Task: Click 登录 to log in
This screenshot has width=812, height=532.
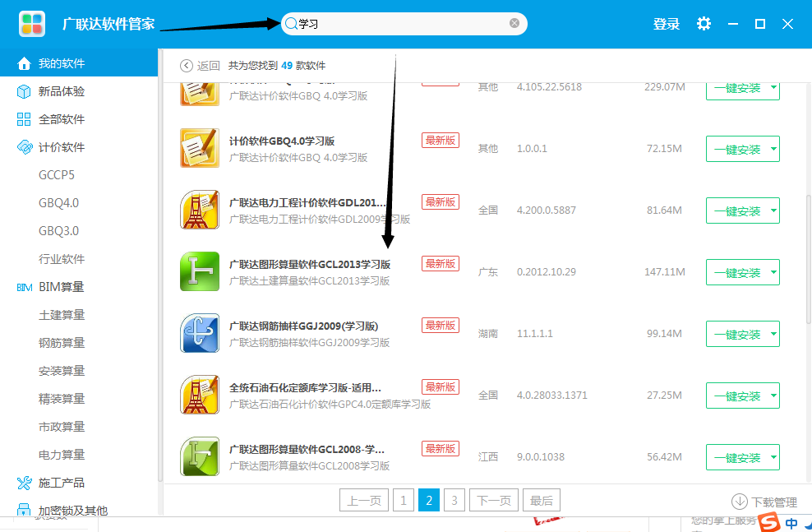Action: click(x=666, y=24)
